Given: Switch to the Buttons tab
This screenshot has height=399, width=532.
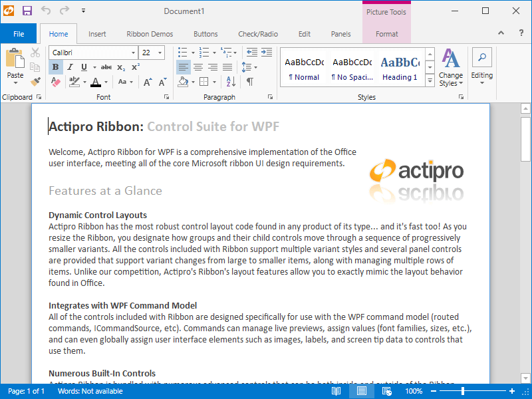Looking at the screenshot, I should pos(205,34).
